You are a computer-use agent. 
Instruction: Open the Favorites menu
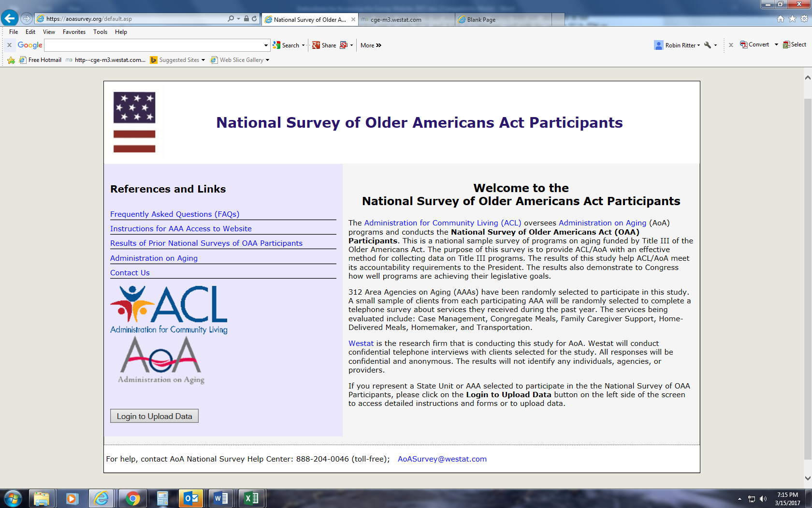[x=74, y=32]
